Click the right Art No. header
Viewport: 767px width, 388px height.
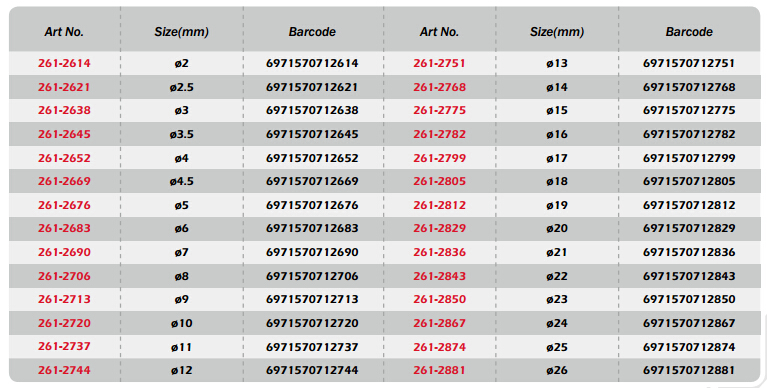coord(439,32)
